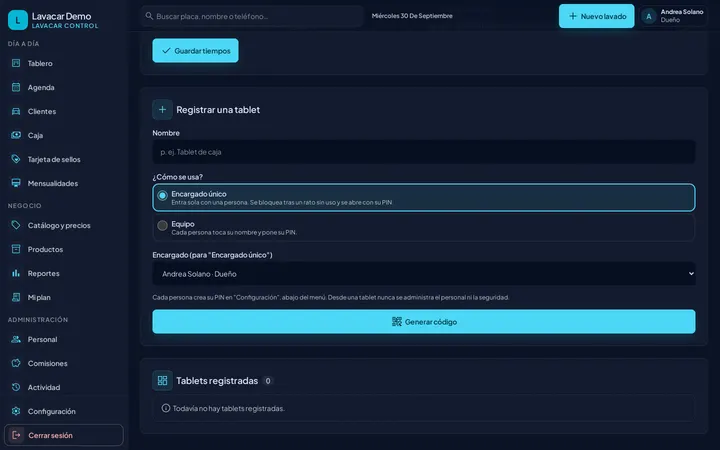Open the Tablero board icon
This screenshot has height=450, width=720.
click(x=16, y=63)
